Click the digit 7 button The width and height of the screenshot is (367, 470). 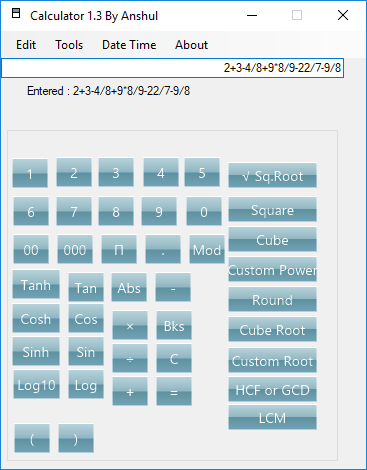tap(74, 211)
